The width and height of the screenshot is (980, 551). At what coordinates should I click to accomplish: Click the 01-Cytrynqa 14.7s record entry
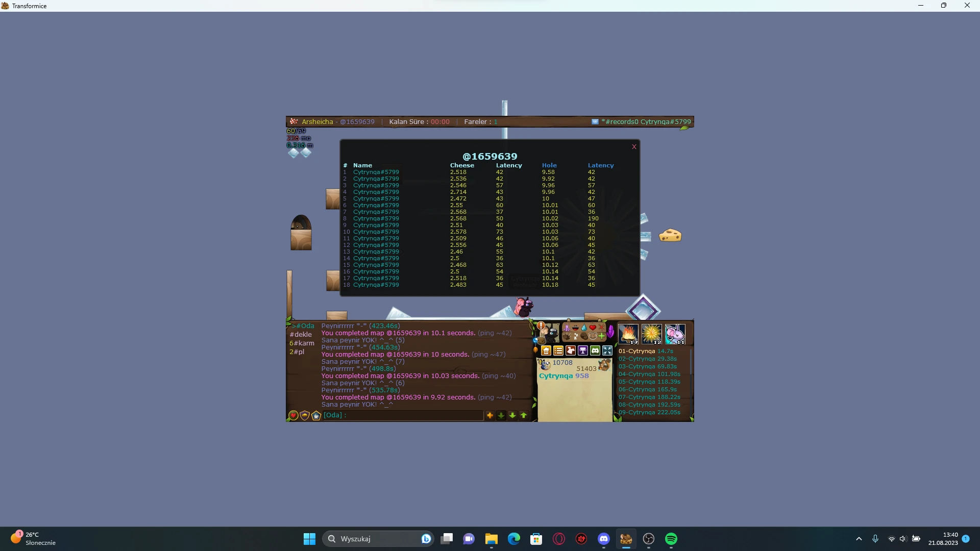coord(646,352)
